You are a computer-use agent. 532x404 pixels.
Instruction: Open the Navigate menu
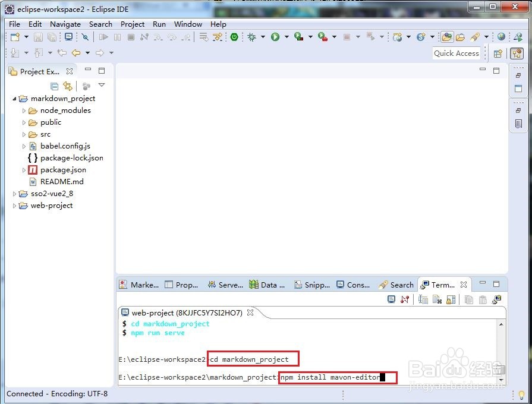point(65,24)
